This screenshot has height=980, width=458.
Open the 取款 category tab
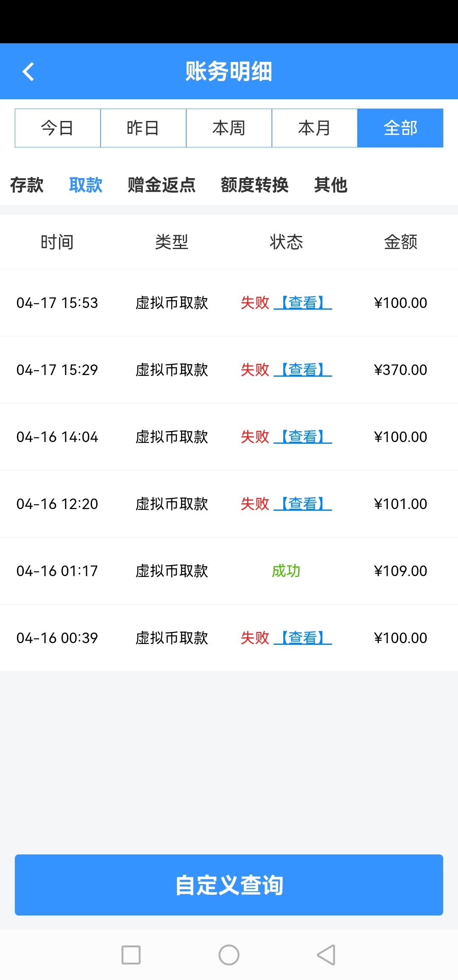click(86, 185)
